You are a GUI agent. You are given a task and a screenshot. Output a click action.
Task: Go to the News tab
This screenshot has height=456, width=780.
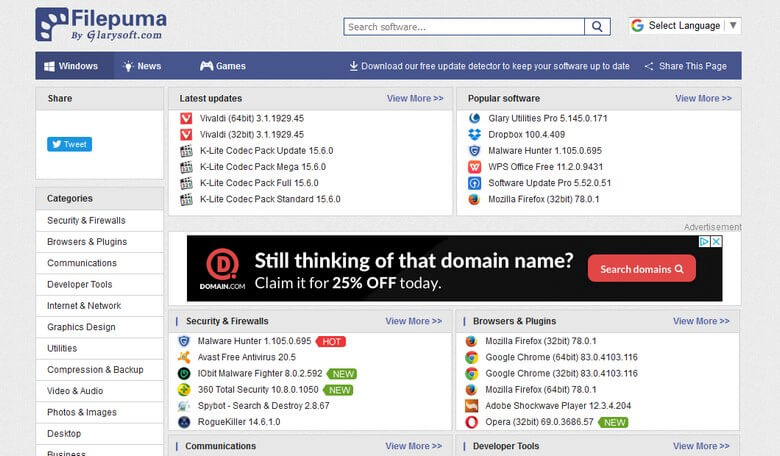(x=141, y=67)
